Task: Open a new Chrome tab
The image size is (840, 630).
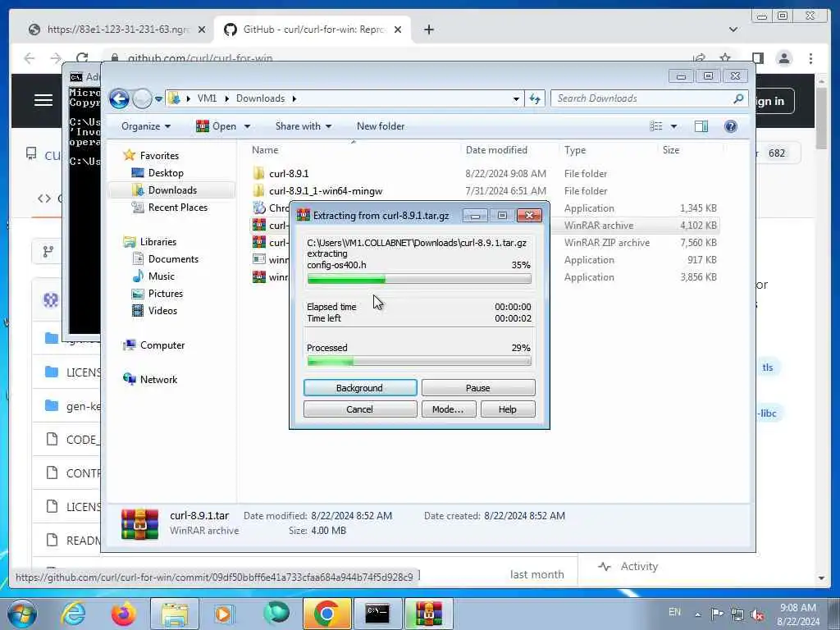Action: (428, 30)
